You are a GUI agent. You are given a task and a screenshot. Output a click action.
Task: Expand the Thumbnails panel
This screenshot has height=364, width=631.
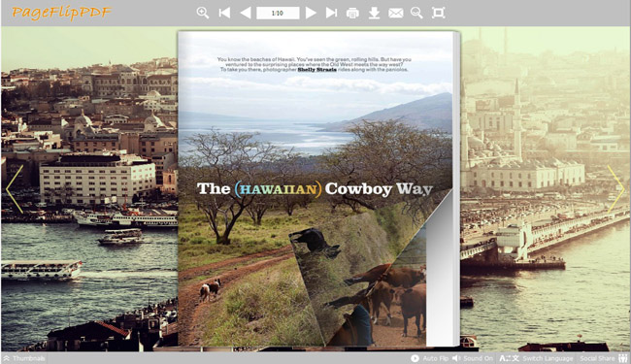point(24,358)
